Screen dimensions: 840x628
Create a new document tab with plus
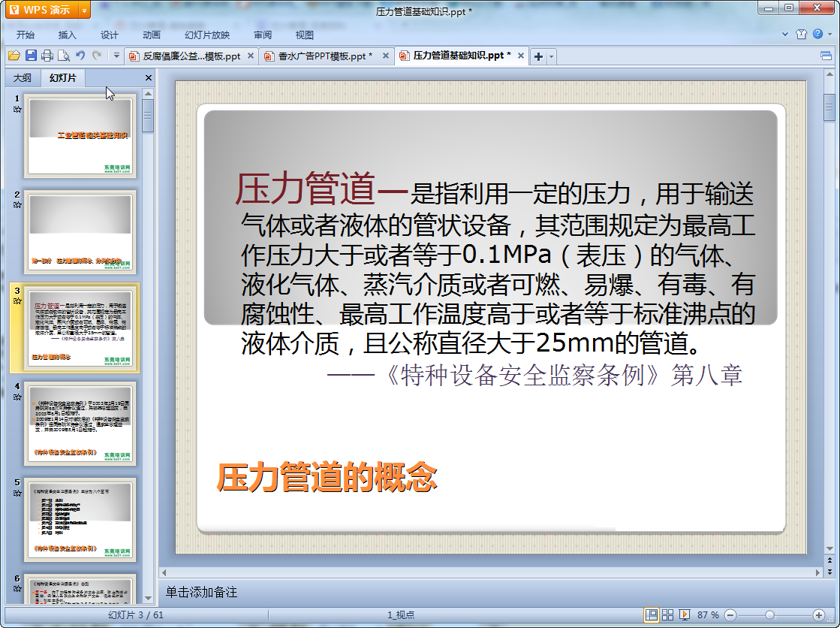538,56
